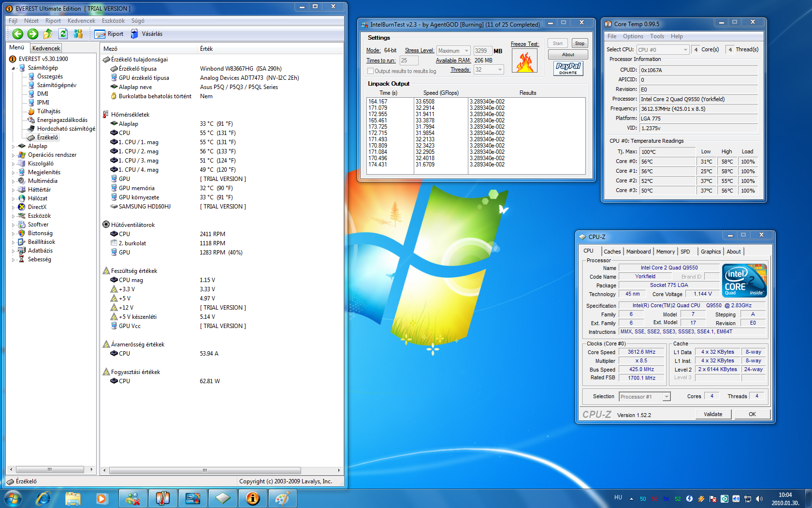
Task: Open the Fájl menu in EVEREST
Action: click(x=13, y=21)
